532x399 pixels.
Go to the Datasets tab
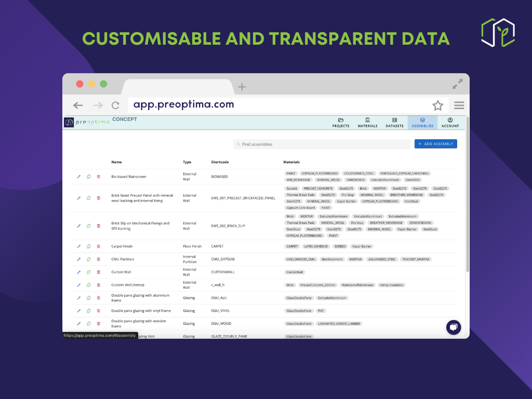(394, 123)
